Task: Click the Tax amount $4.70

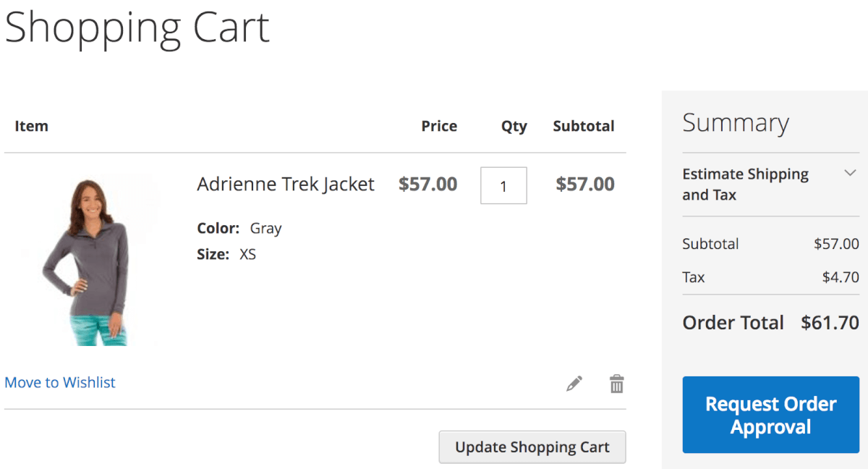Action: coord(841,277)
